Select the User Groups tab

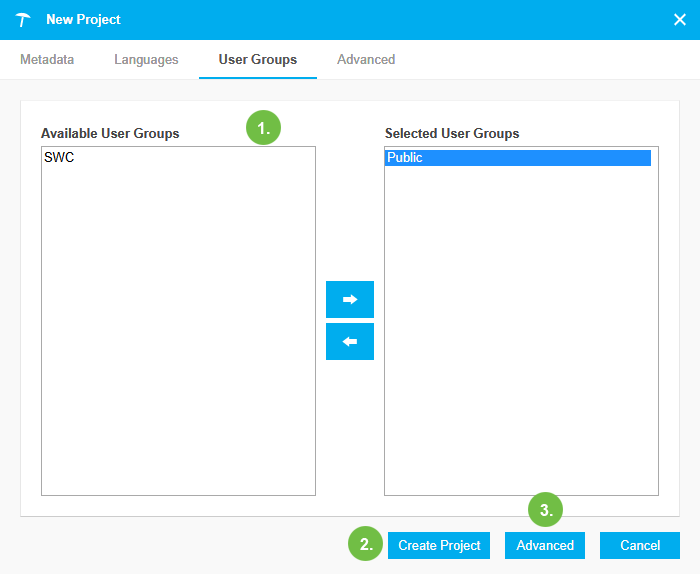pyautogui.click(x=257, y=60)
